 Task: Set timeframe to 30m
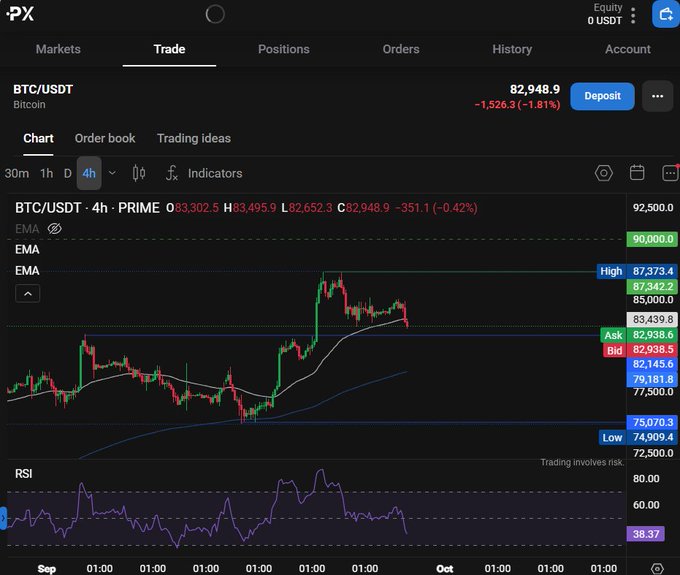17,173
